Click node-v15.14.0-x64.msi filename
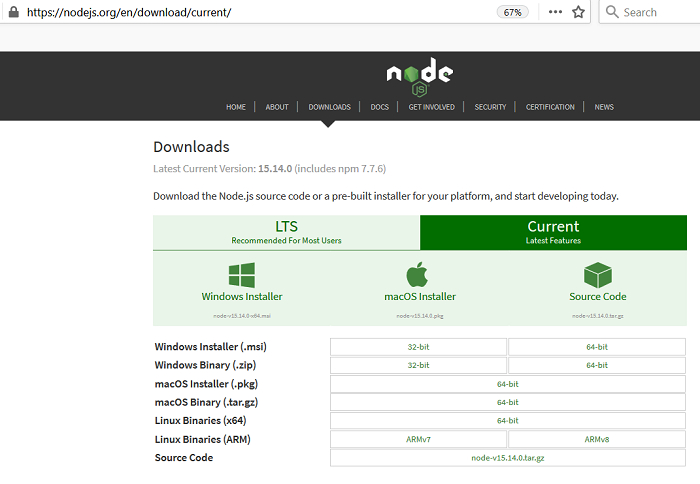The height and width of the screenshot is (484, 700). 242,316
